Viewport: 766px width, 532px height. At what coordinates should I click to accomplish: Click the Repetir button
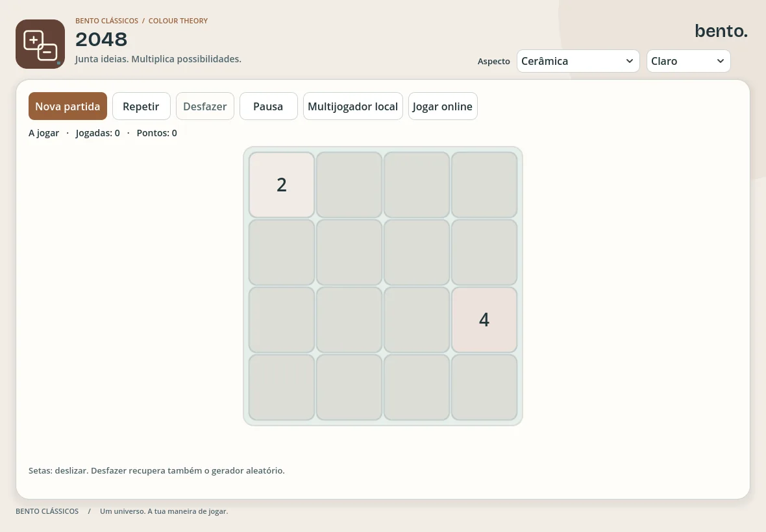pos(141,106)
